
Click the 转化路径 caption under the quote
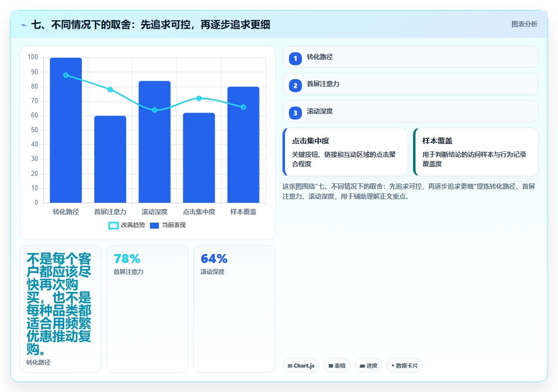[38, 363]
